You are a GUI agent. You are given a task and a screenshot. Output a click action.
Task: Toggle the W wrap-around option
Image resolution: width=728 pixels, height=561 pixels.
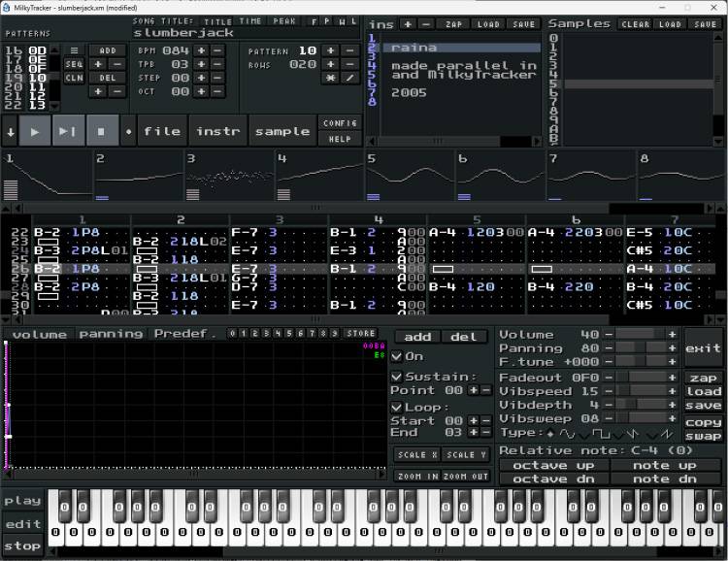[x=342, y=21]
